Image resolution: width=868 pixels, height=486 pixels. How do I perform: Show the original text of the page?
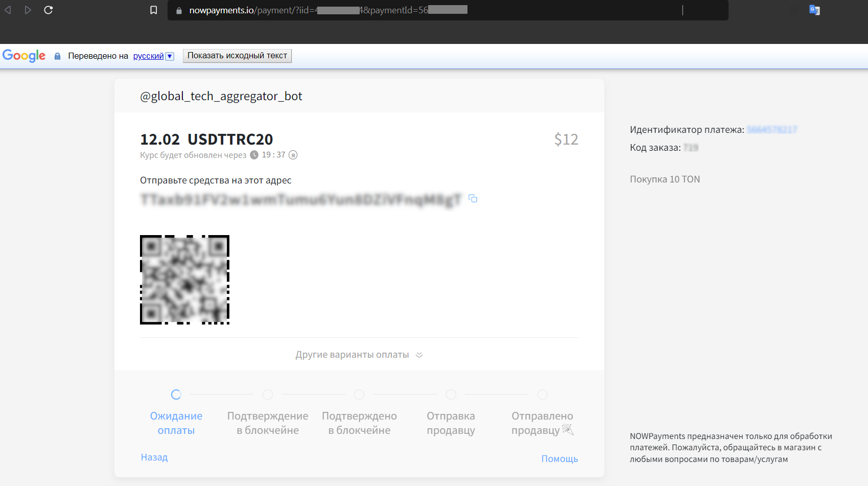(237, 56)
